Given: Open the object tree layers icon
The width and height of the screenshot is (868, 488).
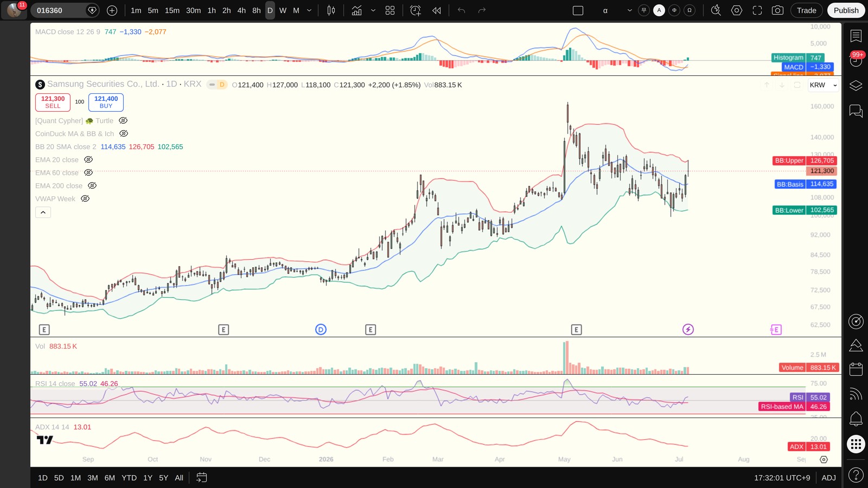Looking at the screenshot, I should [x=856, y=86].
